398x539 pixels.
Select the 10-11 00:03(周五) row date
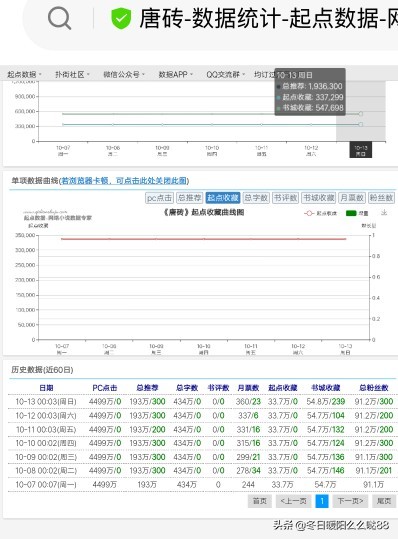pos(46,429)
